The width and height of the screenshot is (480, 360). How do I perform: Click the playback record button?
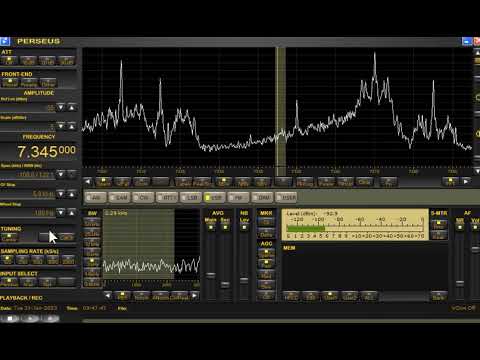click(51, 318)
